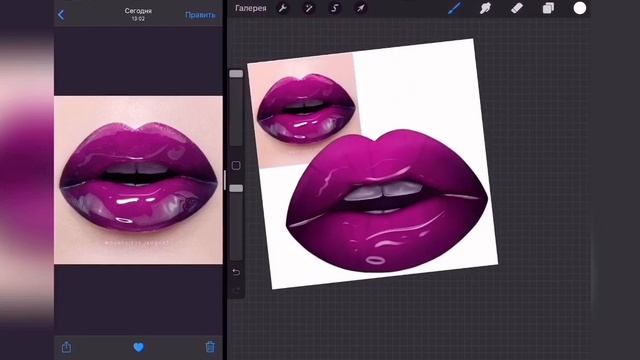Select the Smudge finger tool
Viewport: 640px width, 360px height.
click(485, 8)
